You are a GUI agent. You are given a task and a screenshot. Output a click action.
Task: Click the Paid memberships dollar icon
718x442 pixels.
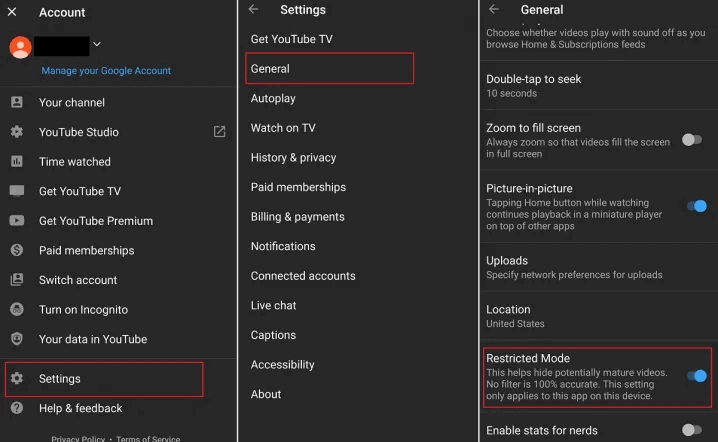click(17, 251)
